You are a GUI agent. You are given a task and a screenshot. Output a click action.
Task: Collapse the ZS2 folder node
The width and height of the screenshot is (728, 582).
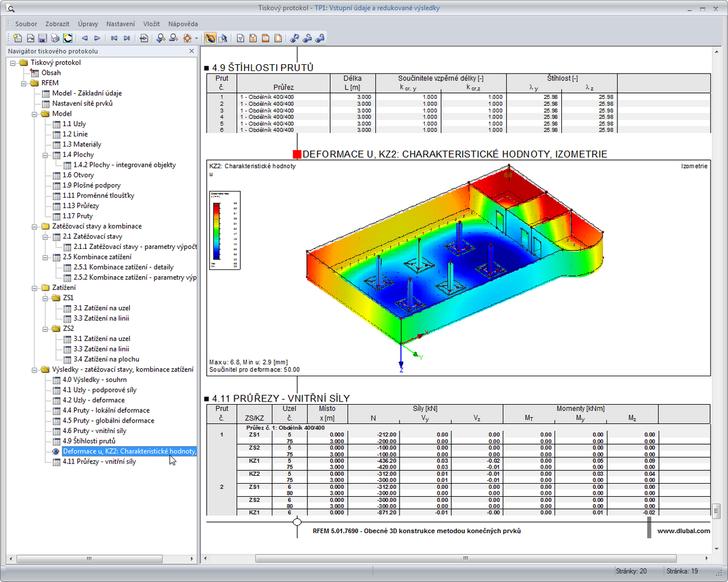[x=45, y=329]
